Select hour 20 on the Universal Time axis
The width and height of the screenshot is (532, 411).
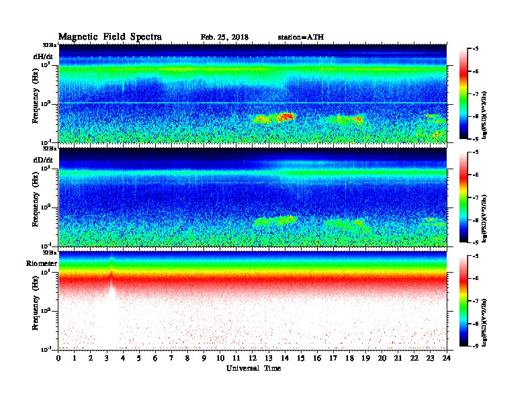[382, 359]
